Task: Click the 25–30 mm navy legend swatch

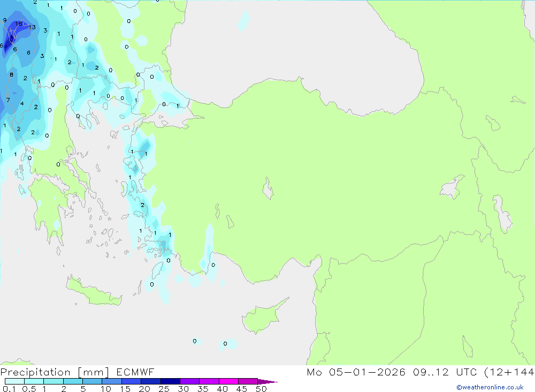Action: pyautogui.click(x=170, y=381)
